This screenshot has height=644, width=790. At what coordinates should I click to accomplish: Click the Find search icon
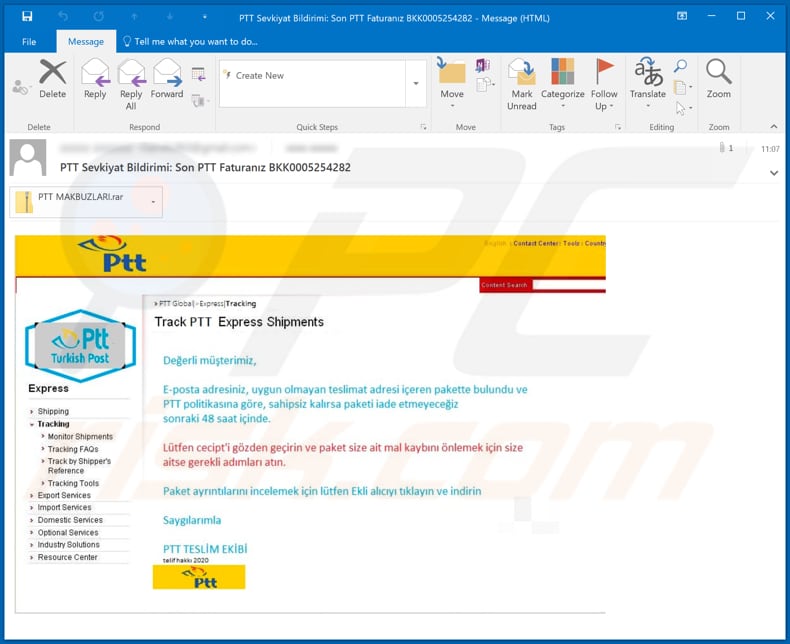681,66
